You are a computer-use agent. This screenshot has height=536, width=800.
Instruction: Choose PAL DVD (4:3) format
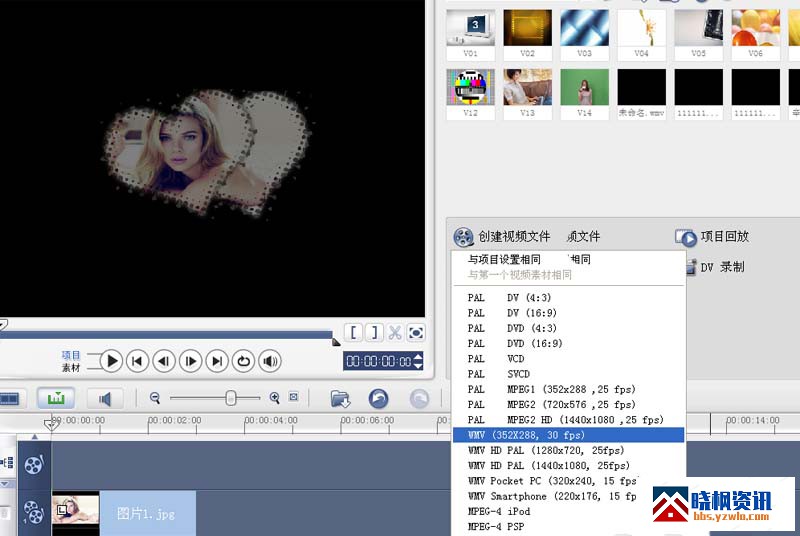point(528,327)
